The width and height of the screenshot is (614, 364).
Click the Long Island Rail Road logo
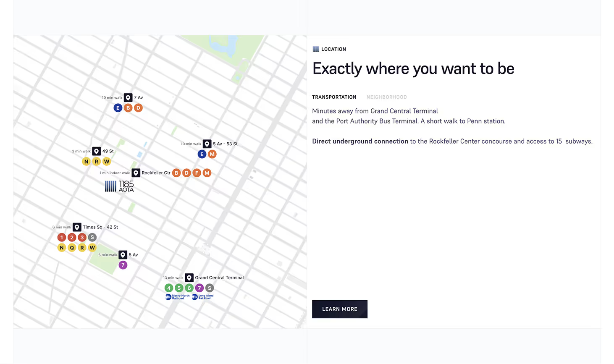pos(203,297)
